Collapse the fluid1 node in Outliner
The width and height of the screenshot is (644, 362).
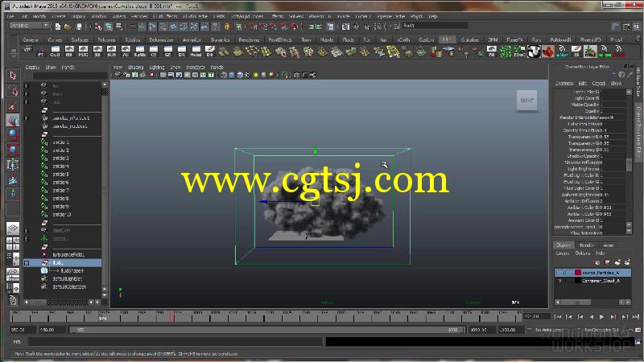coord(27,263)
